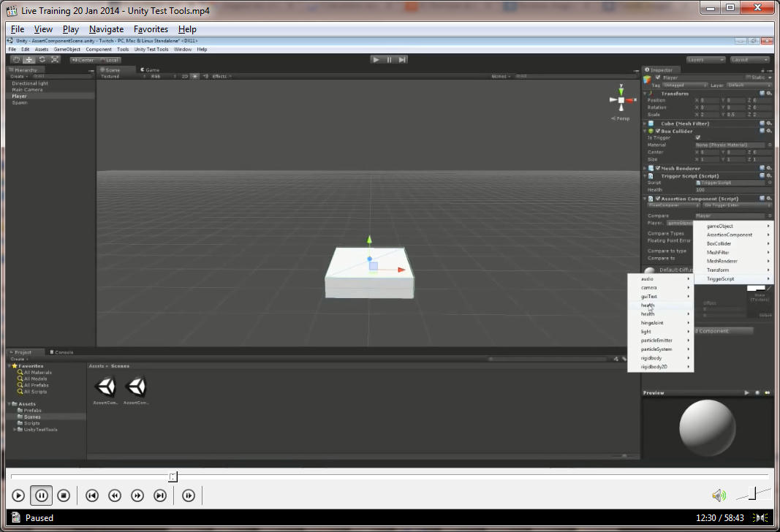
Task: Switch to the Game tab
Action: point(150,70)
